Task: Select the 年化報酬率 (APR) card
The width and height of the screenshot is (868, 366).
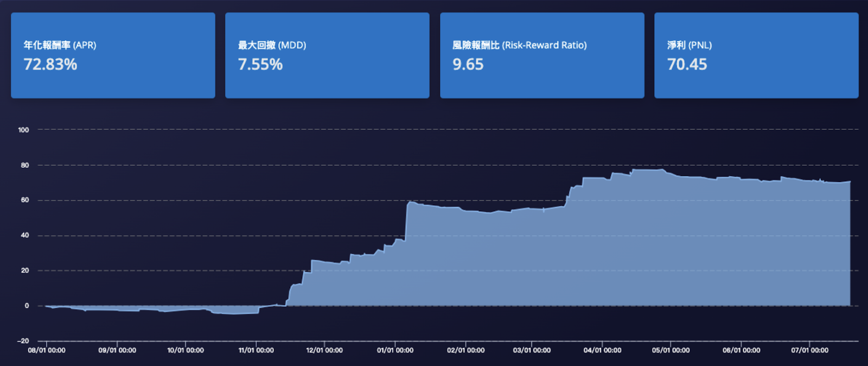Action: pyautogui.click(x=113, y=55)
